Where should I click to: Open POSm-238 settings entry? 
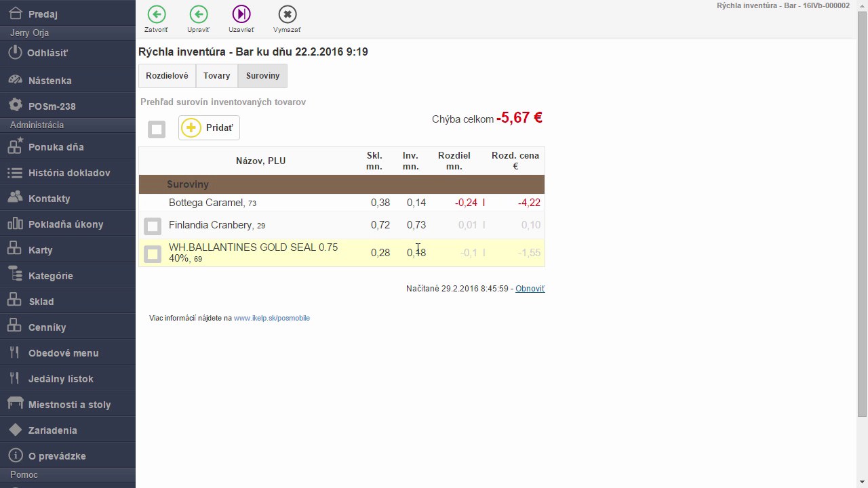(68, 106)
